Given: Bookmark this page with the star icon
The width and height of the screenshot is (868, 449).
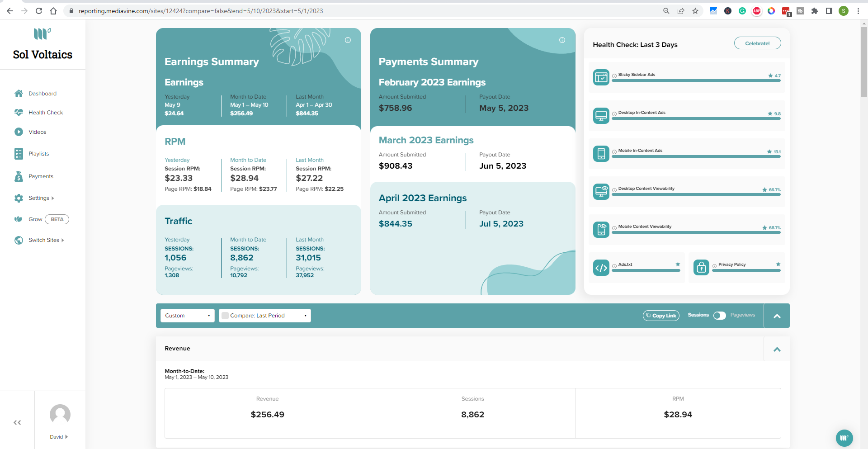Looking at the screenshot, I should pyautogui.click(x=695, y=11).
